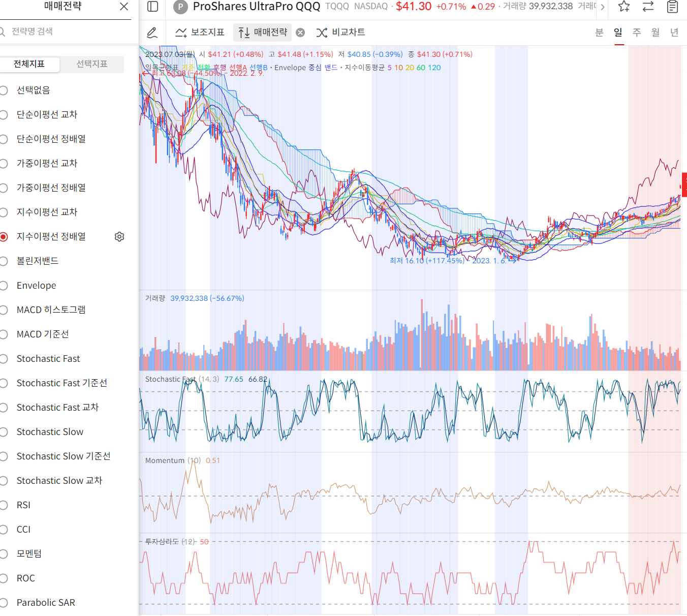
Task: Open 보조지표 indicator menu
Action: click(200, 33)
